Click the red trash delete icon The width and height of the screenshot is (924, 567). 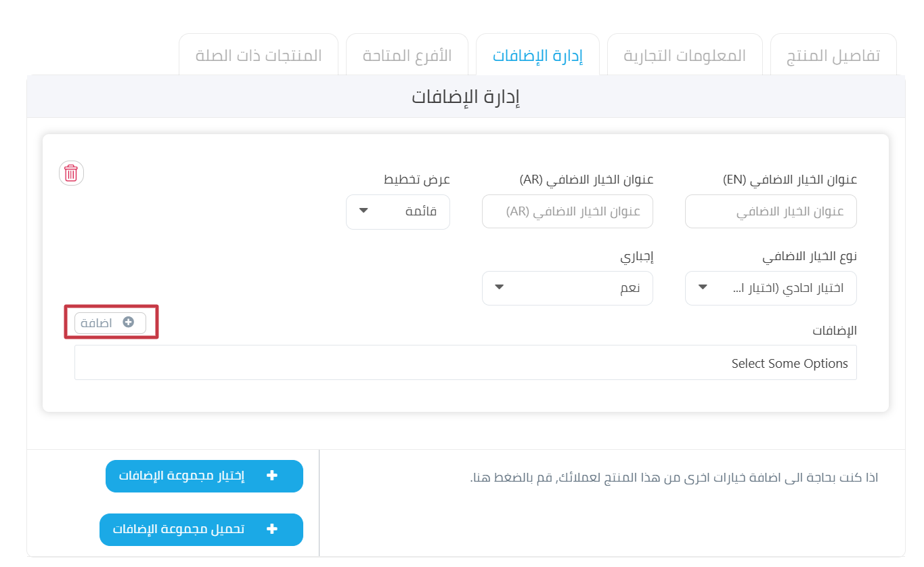71,173
